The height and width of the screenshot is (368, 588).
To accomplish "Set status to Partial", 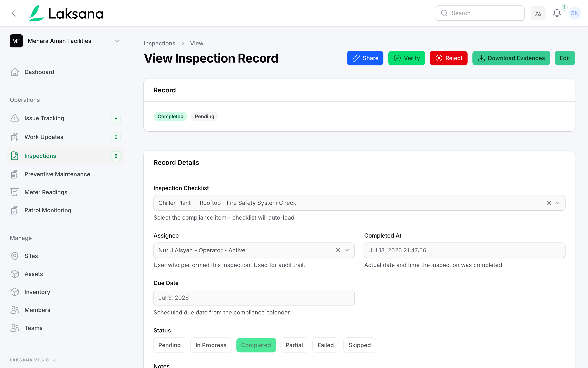I will 294,345.
